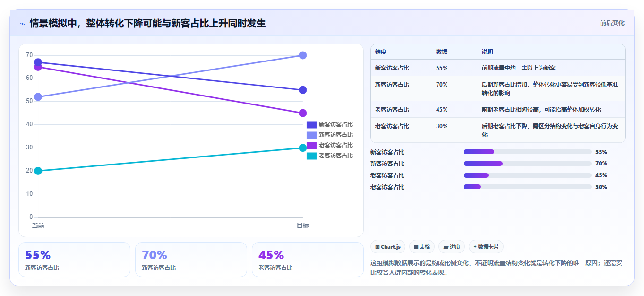The width and height of the screenshot is (644, 296).
Task: Click the 30% progress bar
Action: 527,187
